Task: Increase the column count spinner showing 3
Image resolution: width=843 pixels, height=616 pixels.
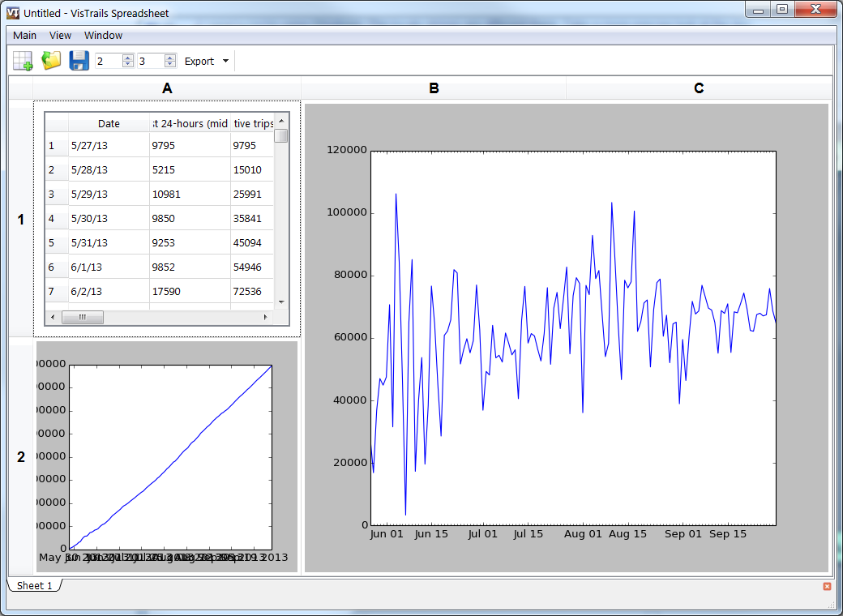Action: click(169, 58)
